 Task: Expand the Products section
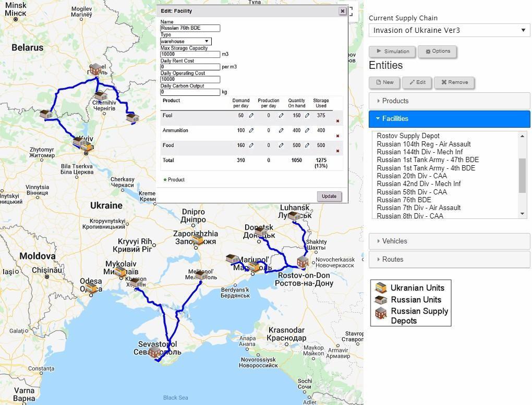pos(449,101)
